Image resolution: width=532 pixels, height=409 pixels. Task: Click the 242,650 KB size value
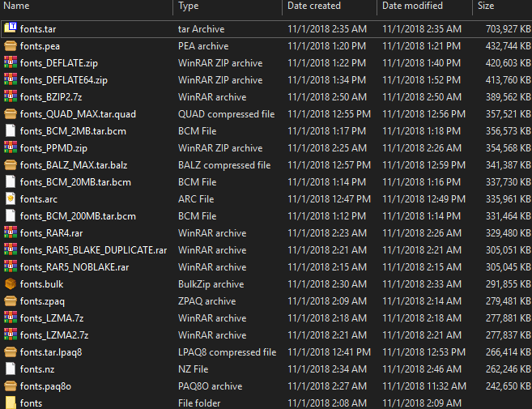(508, 386)
